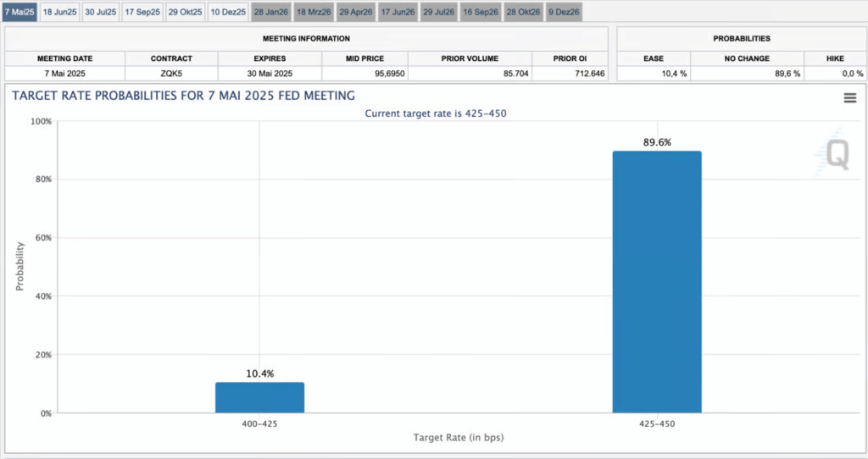Select the 17 Jun26 meeting tab
868x459 pixels.
pyautogui.click(x=398, y=12)
